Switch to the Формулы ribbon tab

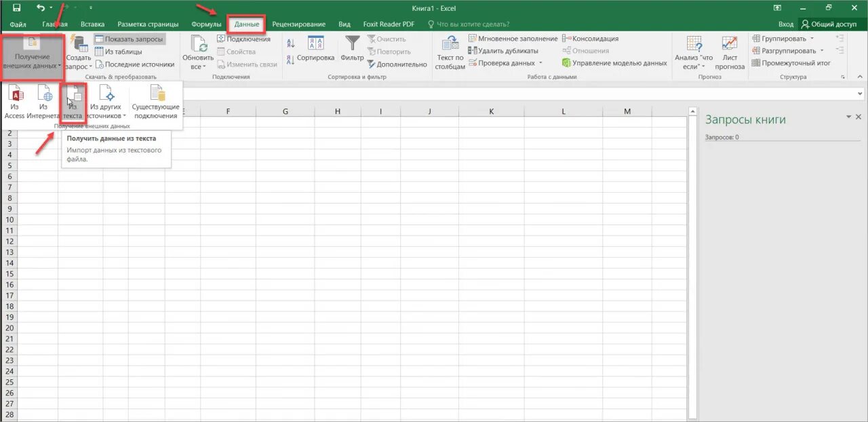click(206, 24)
